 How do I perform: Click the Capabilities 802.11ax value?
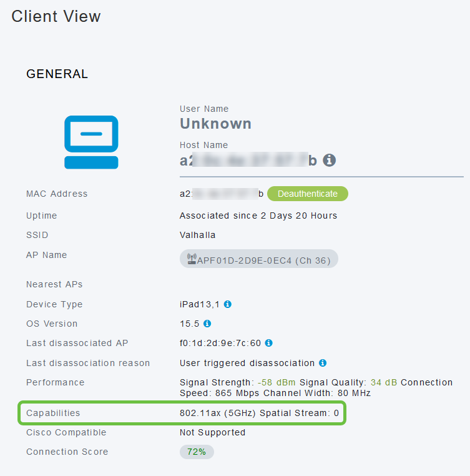(x=259, y=413)
